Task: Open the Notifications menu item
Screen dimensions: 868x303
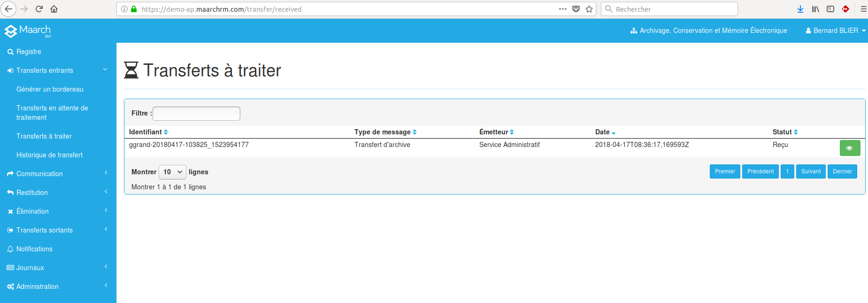Action: click(34, 249)
